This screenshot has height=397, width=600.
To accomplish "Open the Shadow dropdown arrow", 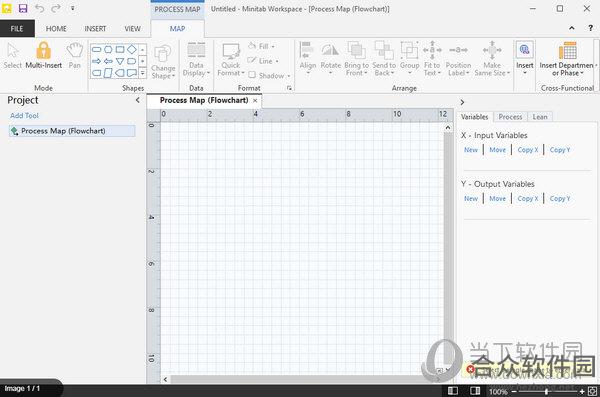I will [289, 76].
